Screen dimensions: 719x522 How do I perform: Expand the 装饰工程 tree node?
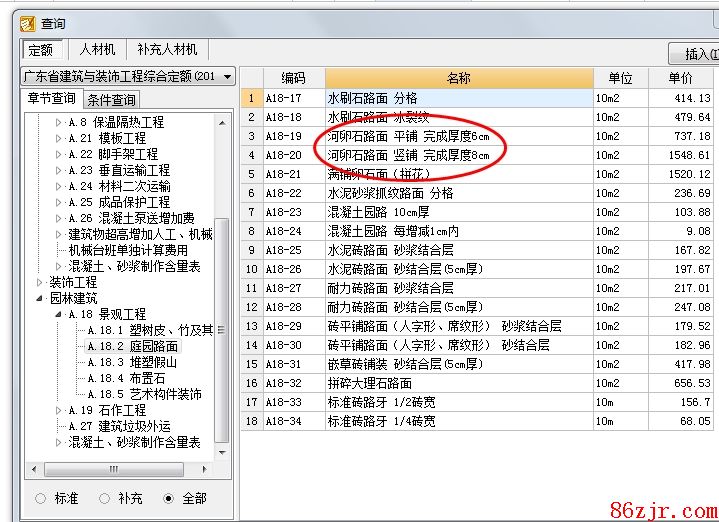tap(41, 282)
